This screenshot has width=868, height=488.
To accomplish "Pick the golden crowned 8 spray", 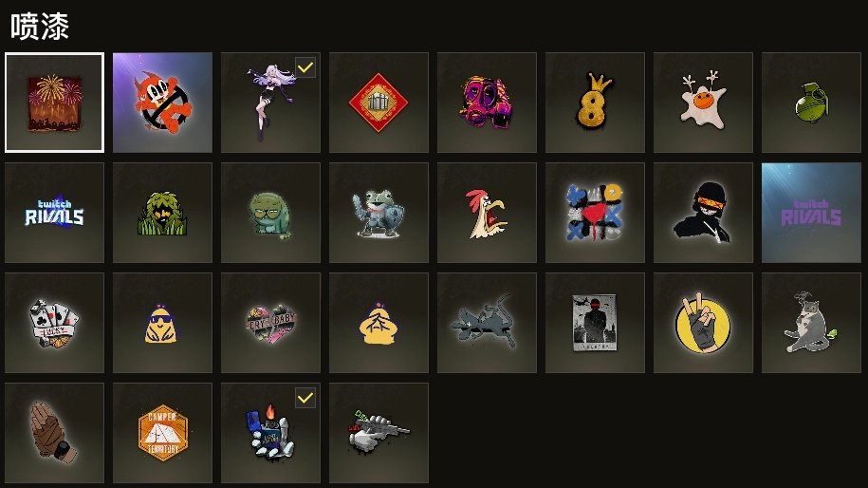I will [595, 103].
